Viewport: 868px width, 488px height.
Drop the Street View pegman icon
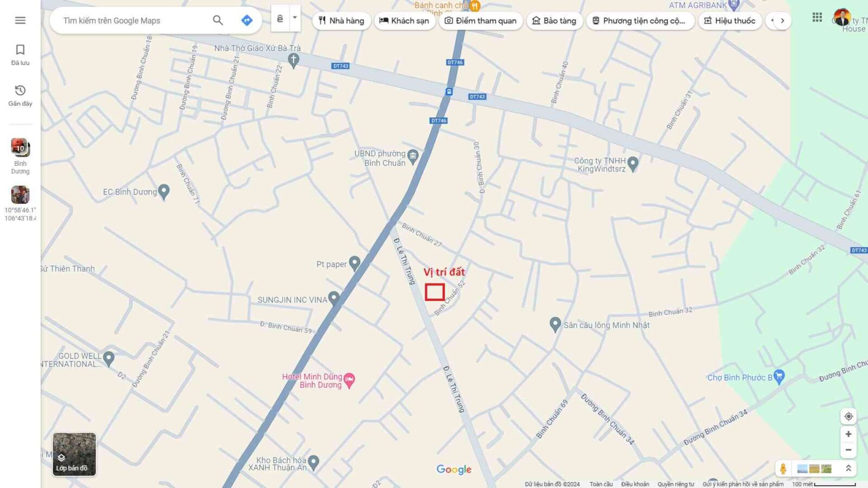(x=783, y=468)
